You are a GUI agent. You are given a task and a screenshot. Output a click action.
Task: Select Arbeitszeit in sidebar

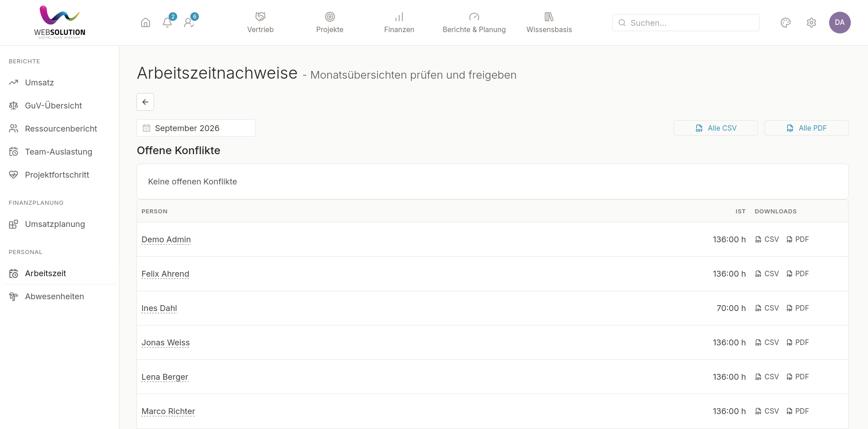click(59, 273)
